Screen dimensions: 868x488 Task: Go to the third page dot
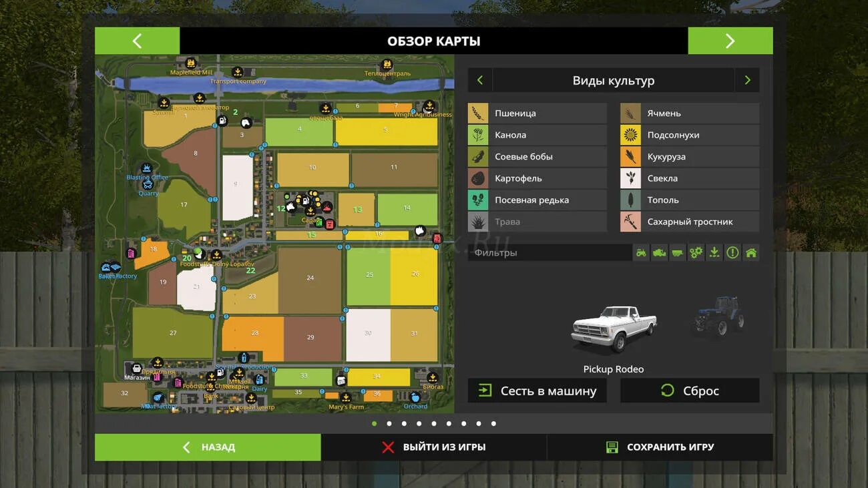(x=404, y=423)
